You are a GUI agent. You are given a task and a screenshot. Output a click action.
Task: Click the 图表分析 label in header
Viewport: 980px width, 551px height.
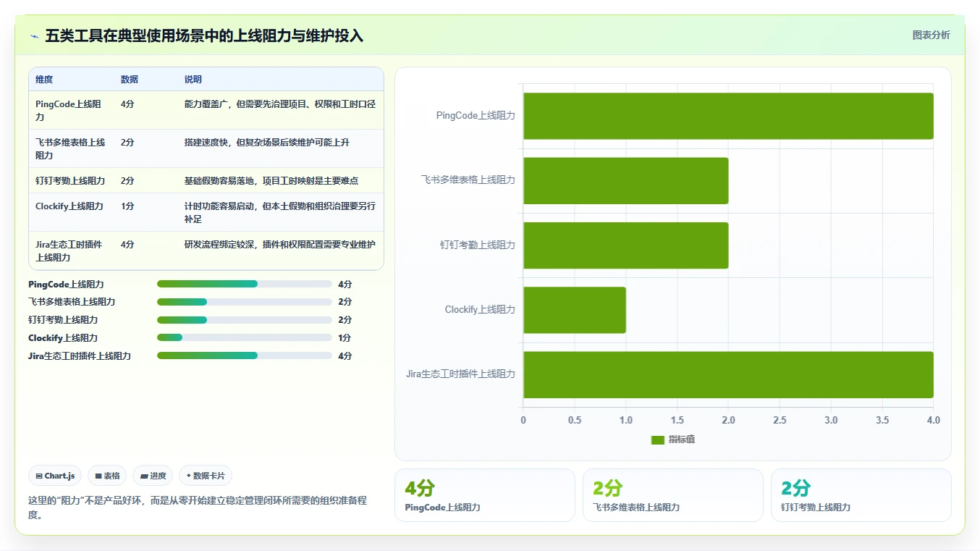[x=931, y=35]
